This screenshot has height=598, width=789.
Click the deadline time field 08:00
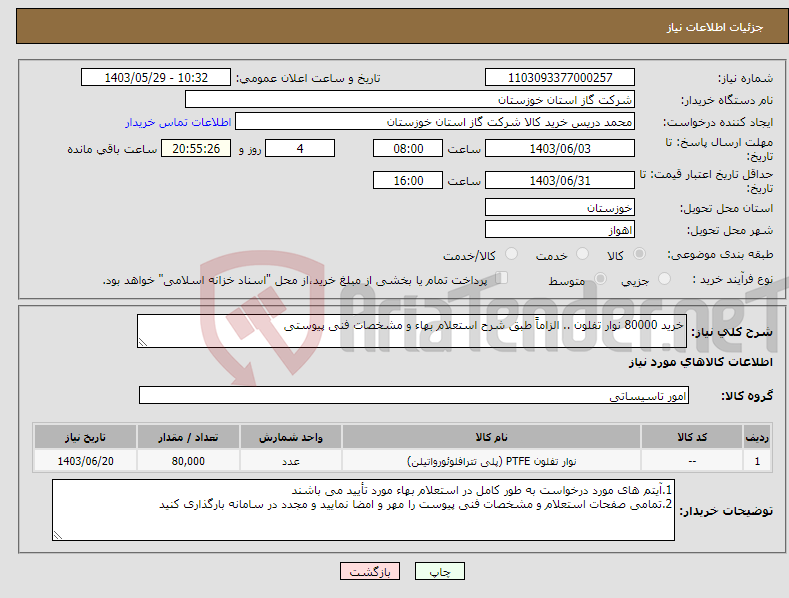(408, 148)
